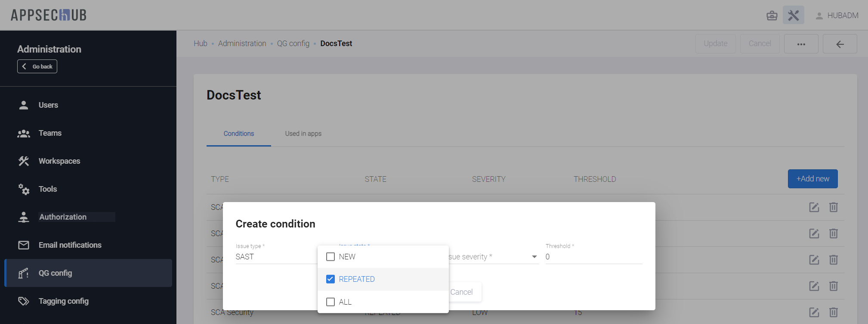The height and width of the screenshot is (324, 868).
Task: Delete the first condition row via trash icon
Action: 833,207
